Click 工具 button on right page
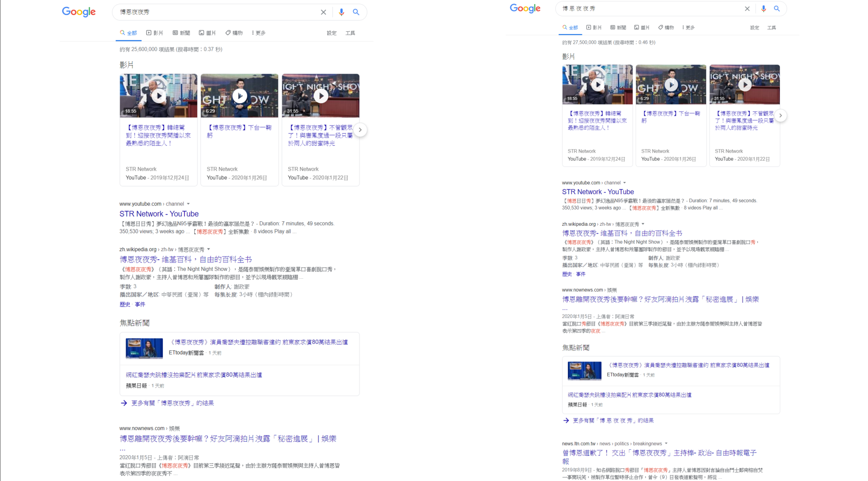 click(771, 28)
